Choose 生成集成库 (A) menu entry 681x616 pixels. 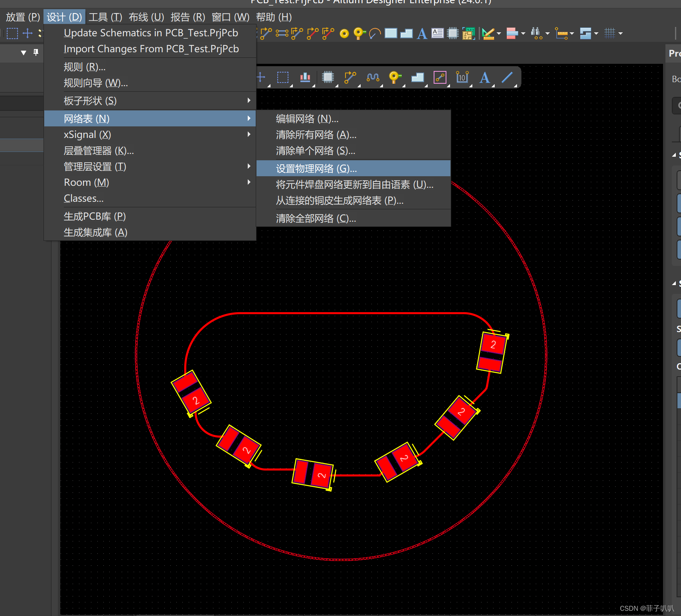(x=150, y=232)
